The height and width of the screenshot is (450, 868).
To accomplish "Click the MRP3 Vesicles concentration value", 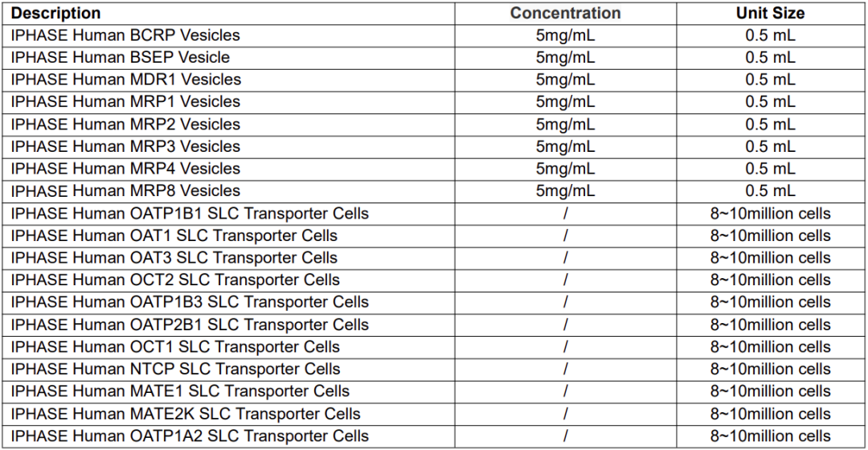I will 565,147.
